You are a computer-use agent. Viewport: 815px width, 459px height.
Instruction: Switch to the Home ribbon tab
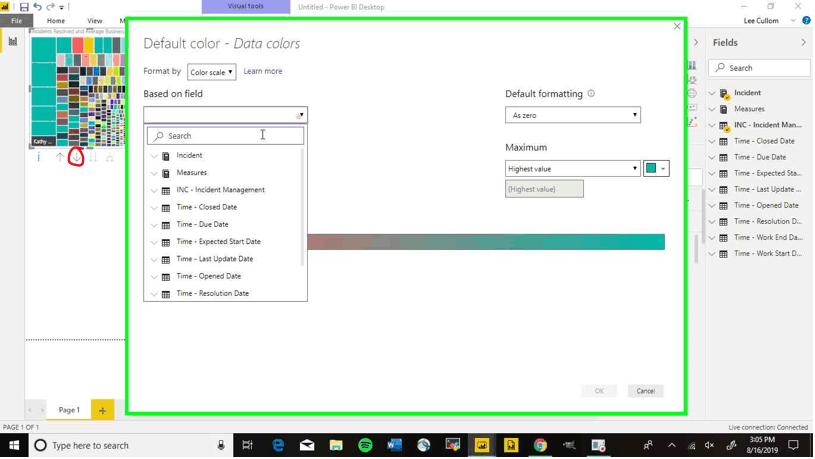pyautogui.click(x=56, y=21)
